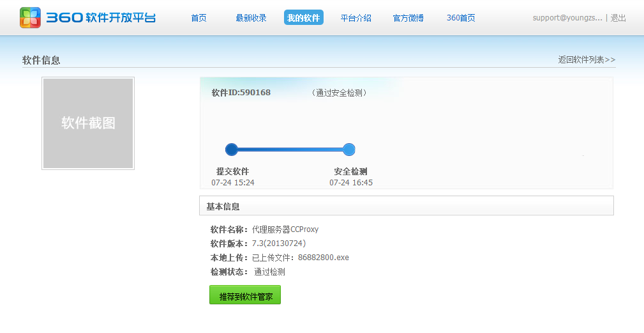Click the (通过安全检测) status text
Screen dimensions: 644x333
click(x=339, y=93)
